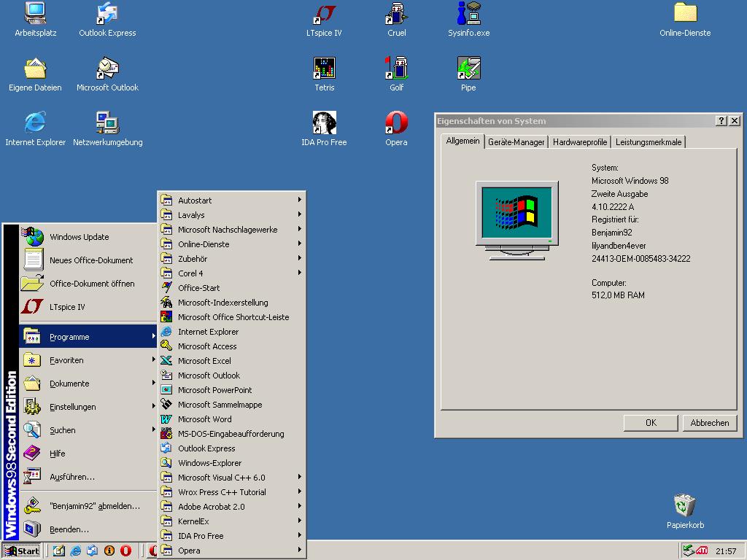Expand the Einstellungen submenu in Start menu
Screen dimensions: 747x560
pos(88,407)
